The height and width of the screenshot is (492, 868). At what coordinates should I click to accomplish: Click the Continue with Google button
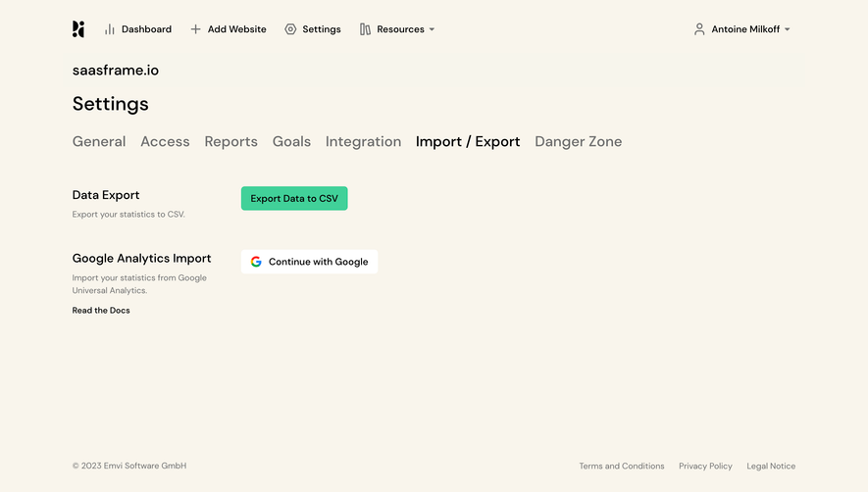[x=310, y=262]
